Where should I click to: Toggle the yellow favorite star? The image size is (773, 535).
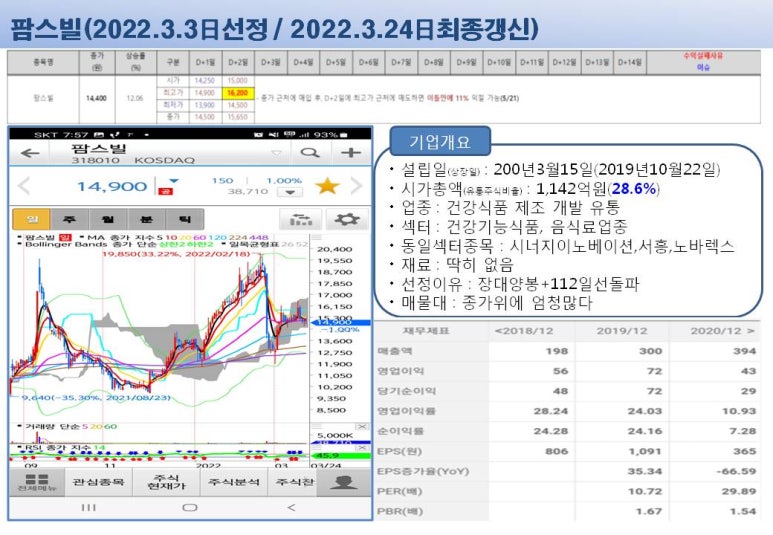click(x=327, y=186)
